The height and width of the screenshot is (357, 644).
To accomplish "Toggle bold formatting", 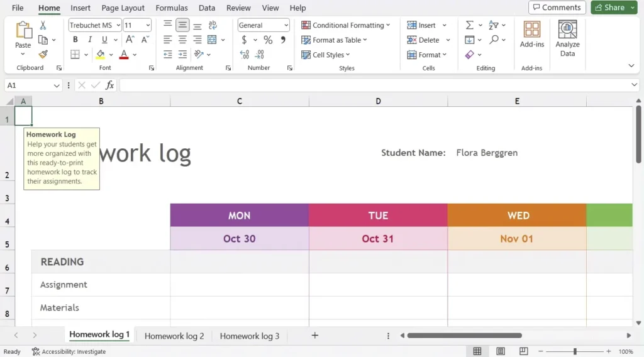I will pos(75,40).
